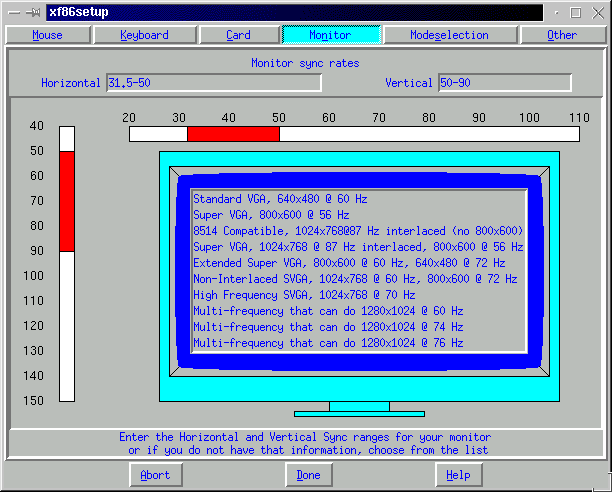Click the red vertical sync range bar

click(67, 200)
